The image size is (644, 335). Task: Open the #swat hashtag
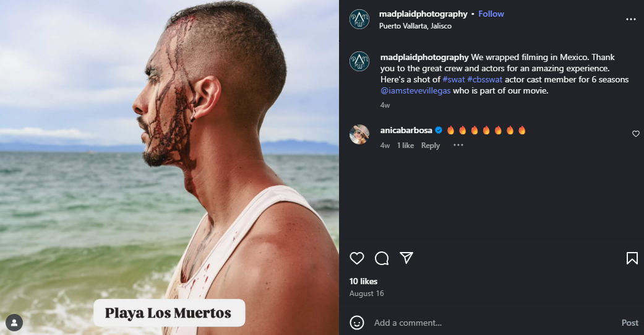click(x=453, y=79)
